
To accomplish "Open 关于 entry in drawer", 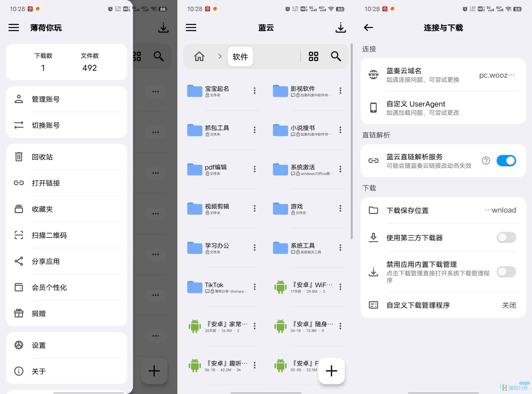I will pos(66,371).
